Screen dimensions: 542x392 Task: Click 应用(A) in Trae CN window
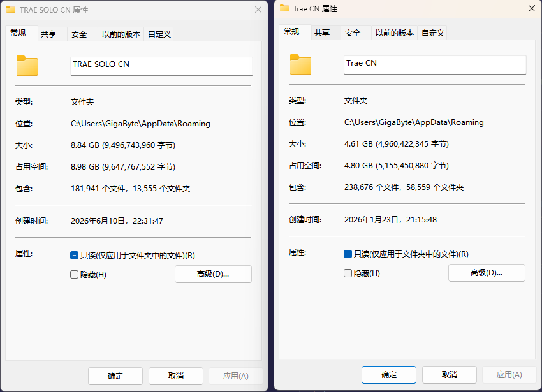(509, 375)
